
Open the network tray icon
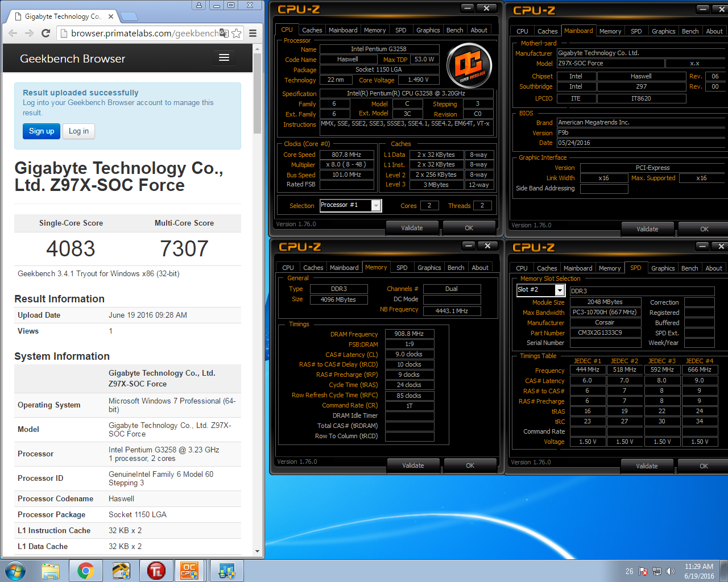point(657,571)
